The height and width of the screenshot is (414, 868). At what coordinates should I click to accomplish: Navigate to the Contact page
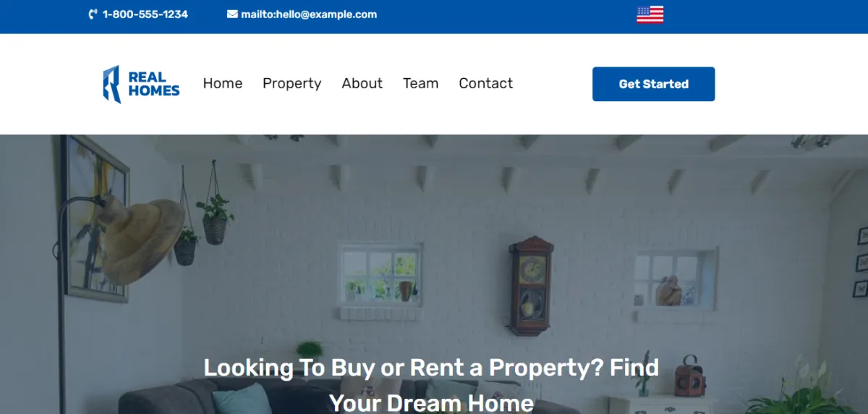(486, 83)
